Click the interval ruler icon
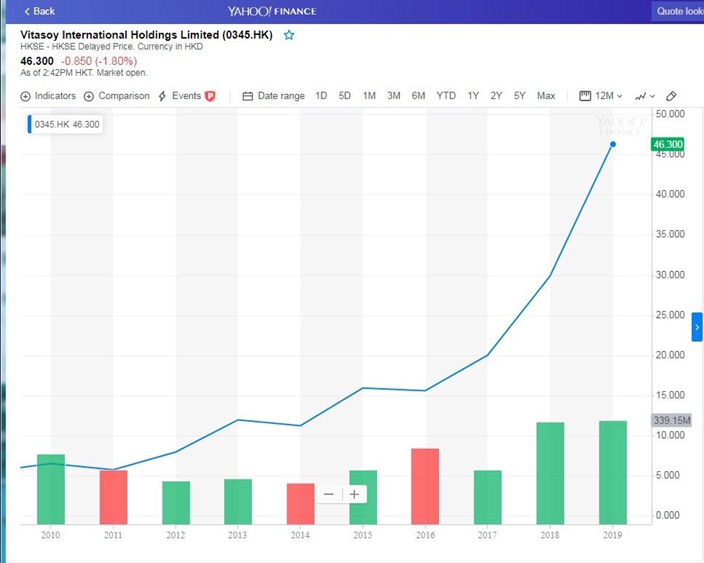704x563 pixels. pyautogui.click(x=585, y=96)
